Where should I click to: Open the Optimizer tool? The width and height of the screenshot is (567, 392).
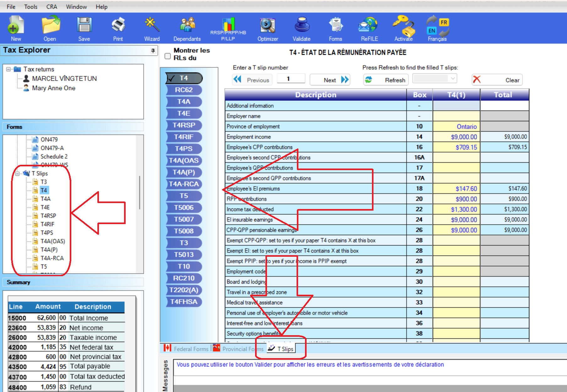pyautogui.click(x=267, y=28)
